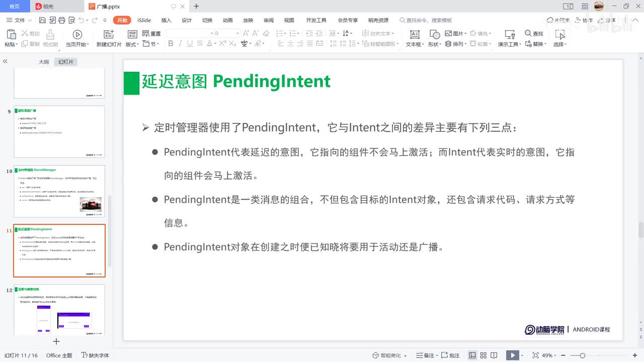Expand the Layout (版式) dropdown
The image size is (644, 362).
coord(133,44)
